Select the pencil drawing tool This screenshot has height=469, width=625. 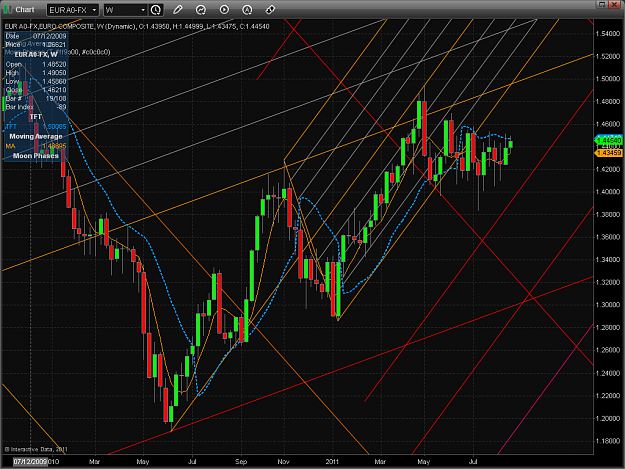pos(178,10)
